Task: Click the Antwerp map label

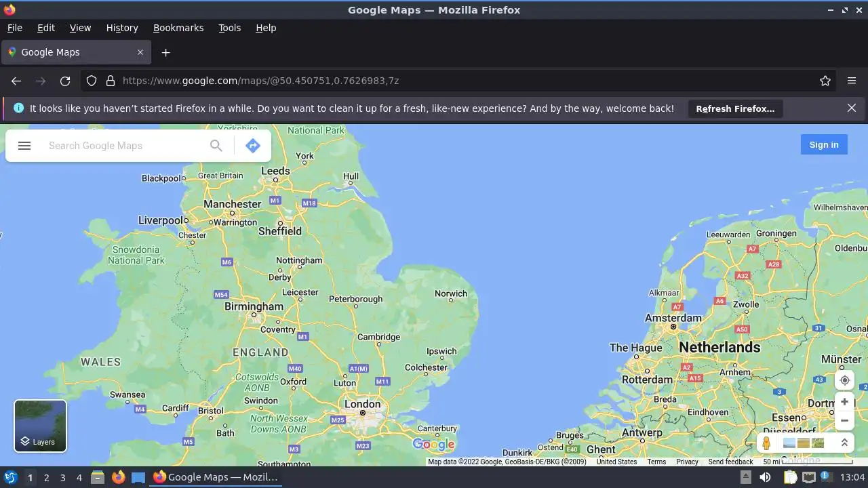Action: click(642, 432)
